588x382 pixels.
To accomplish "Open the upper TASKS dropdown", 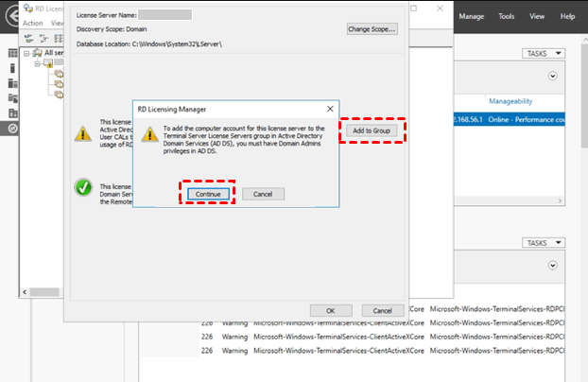I will [544, 54].
